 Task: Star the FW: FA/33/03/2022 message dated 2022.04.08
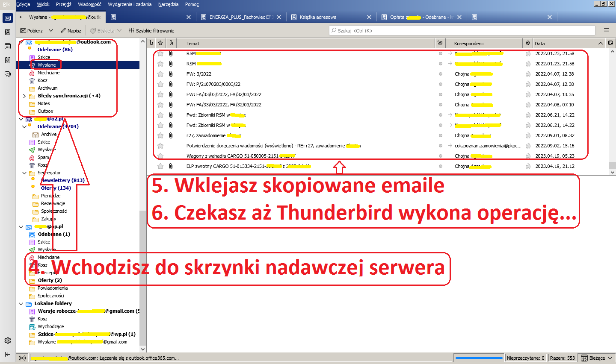pos(160,105)
